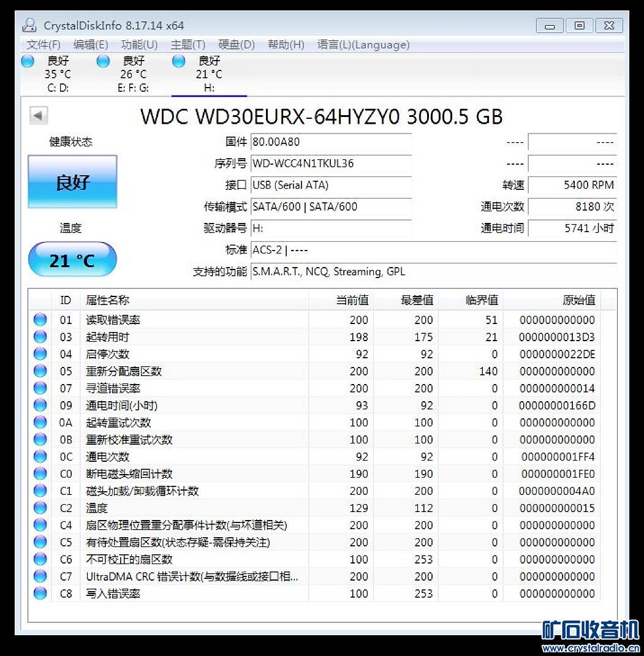644x656 pixels.
Task: Click the 当前值 column header
Action: (x=341, y=300)
